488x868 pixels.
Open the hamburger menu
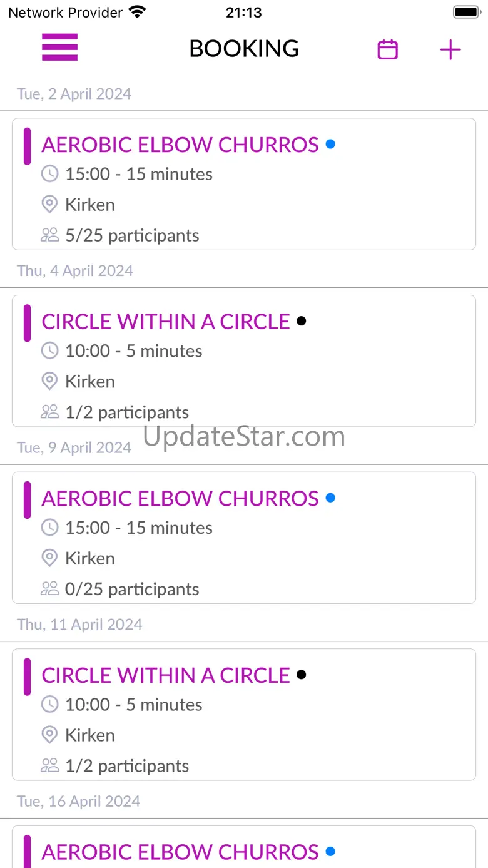coord(59,48)
